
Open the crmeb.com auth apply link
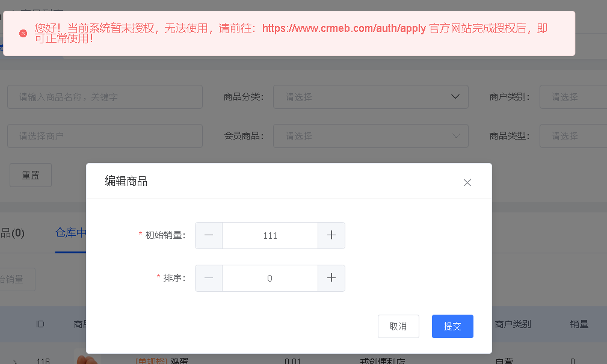344,28
